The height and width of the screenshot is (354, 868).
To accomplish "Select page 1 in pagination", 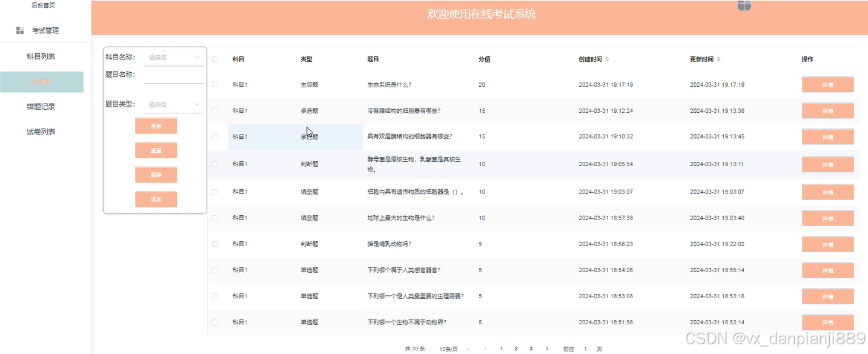I will (501, 349).
